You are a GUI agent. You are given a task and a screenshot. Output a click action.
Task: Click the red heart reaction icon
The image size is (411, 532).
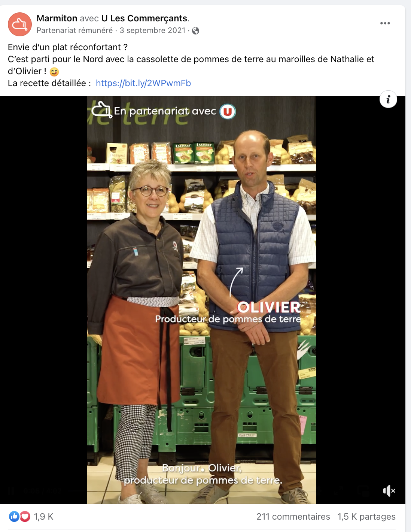[x=25, y=517]
